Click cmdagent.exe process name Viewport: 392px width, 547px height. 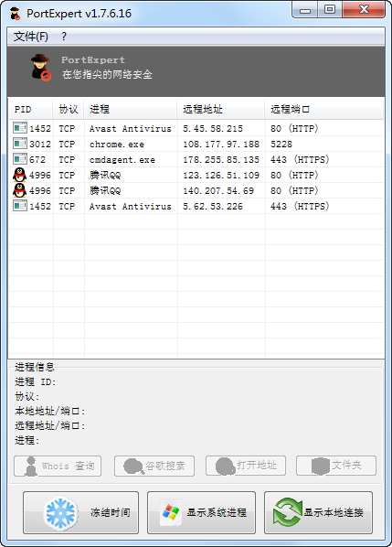click(122, 160)
